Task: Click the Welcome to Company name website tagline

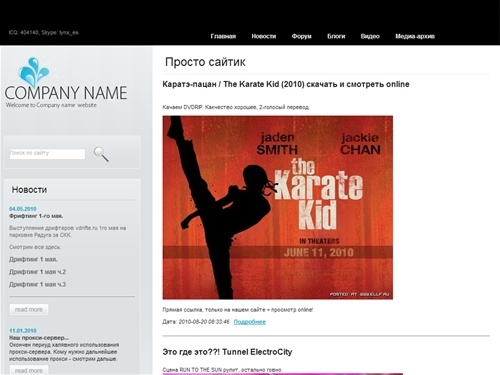Action: (x=51, y=105)
